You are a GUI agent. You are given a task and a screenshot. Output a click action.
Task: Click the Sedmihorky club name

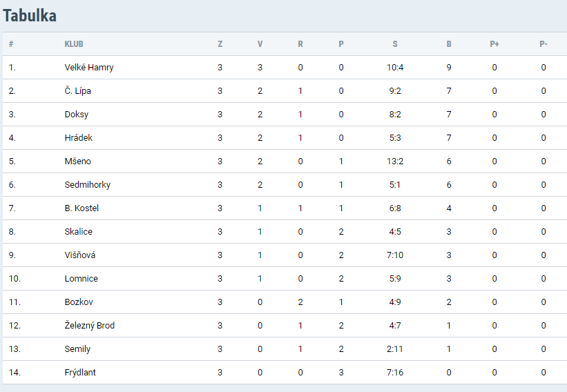tap(88, 185)
